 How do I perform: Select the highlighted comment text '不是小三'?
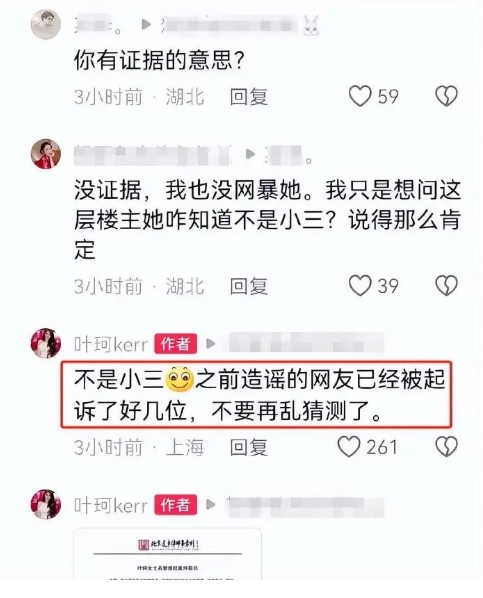coord(119,379)
